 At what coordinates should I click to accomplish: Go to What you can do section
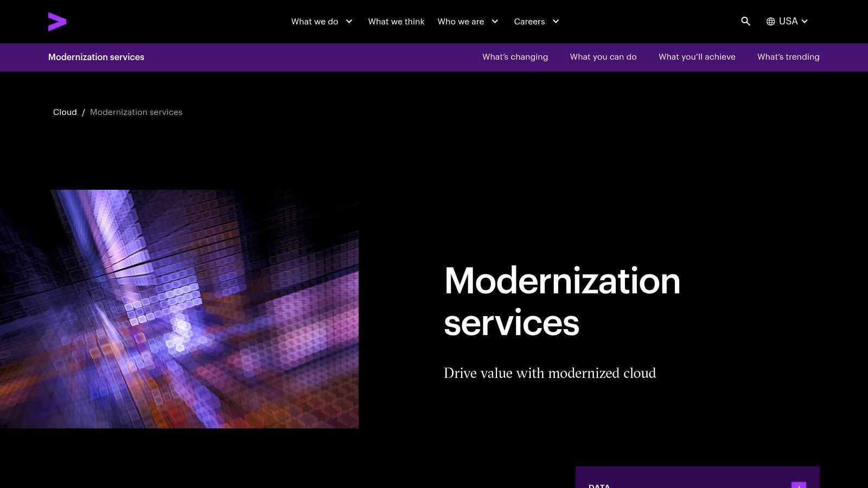[603, 57]
